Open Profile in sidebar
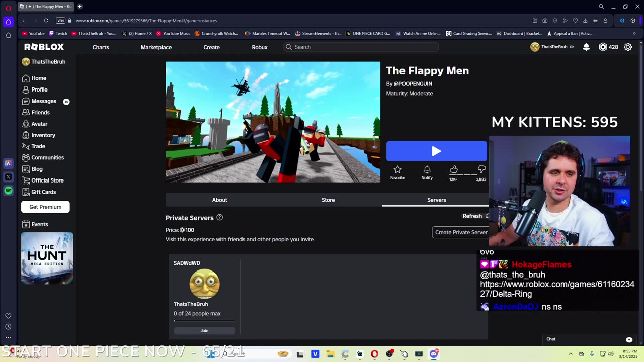Screen dimensions: 644x362 35,89
